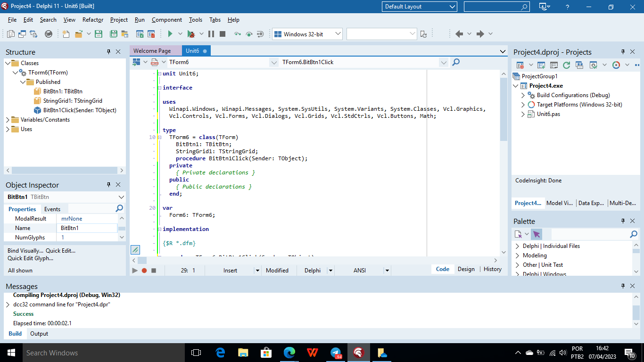Open the ANSI encoding dropdown in status bar
The height and width of the screenshot is (362, 644).
[x=387, y=271]
